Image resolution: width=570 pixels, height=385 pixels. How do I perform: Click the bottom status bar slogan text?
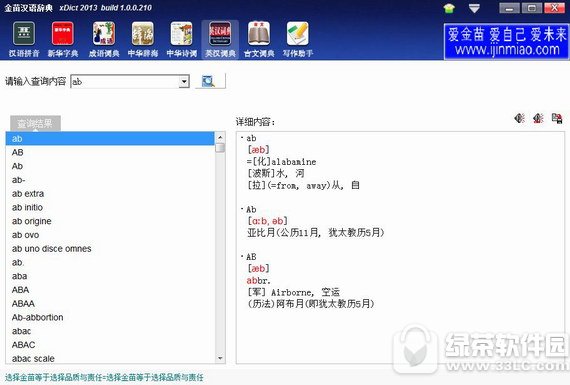pyautogui.click(x=104, y=377)
